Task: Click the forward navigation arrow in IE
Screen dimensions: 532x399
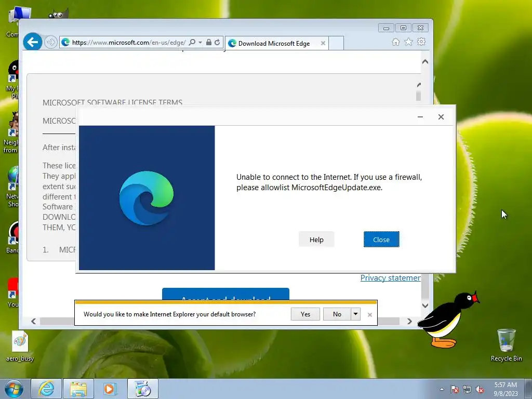Action: (50, 42)
